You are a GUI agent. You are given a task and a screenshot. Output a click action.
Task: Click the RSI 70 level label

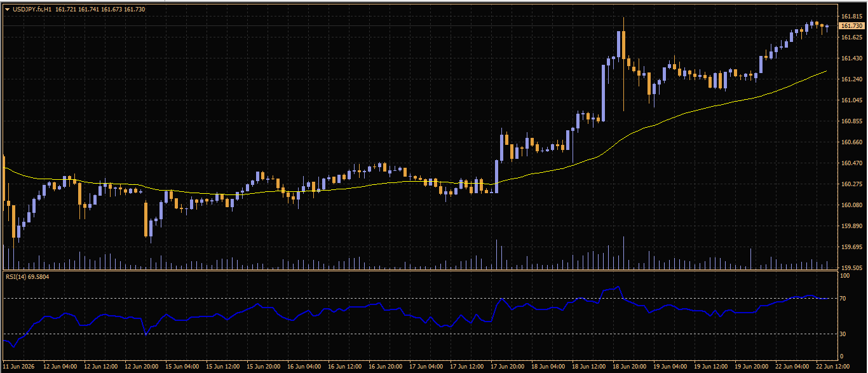[844, 298]
